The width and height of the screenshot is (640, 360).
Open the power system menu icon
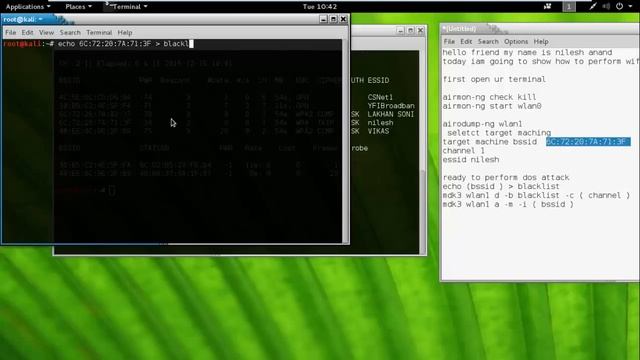[x=620, y=7]
